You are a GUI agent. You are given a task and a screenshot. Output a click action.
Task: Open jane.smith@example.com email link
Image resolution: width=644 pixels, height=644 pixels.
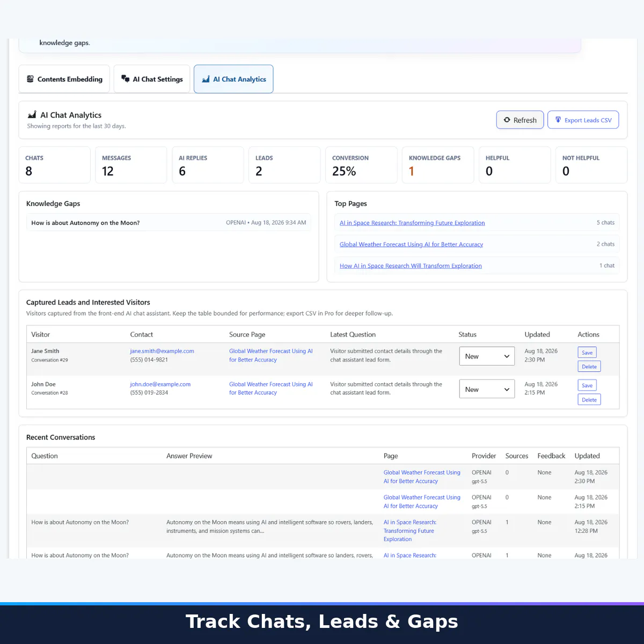(x=162, y=351)
